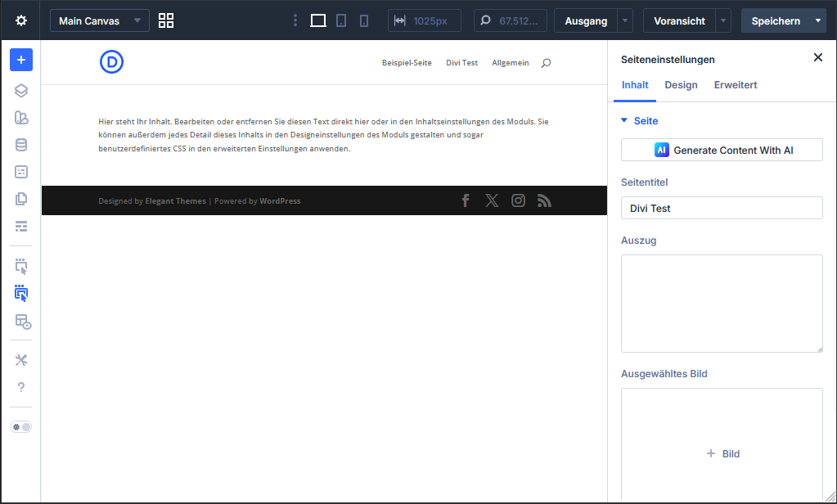Click the Seitentitel input field

[722, 208]
